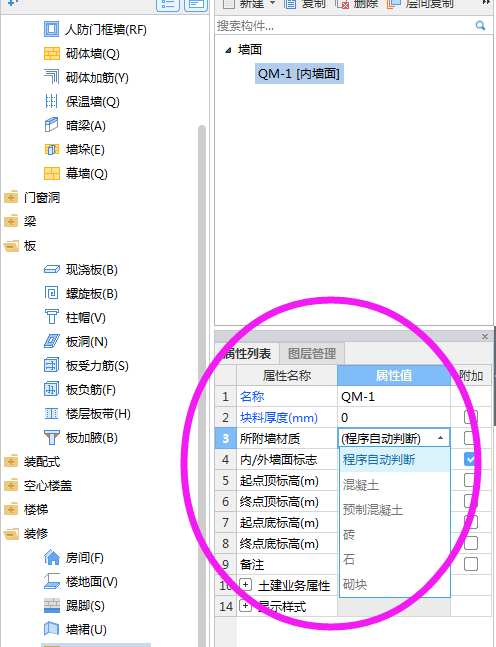Expand the 梁 folder
This screenshot has width=496, height=647.
point(11,221)
